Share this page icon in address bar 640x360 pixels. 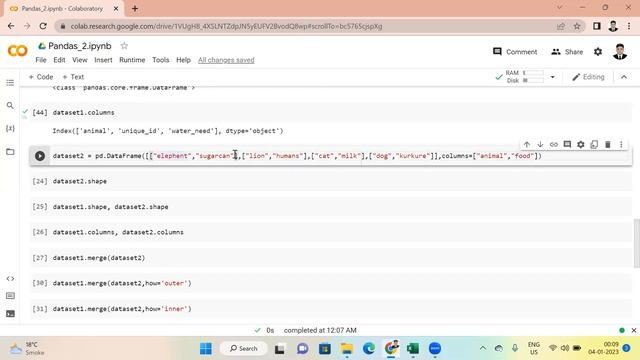click(560, 26)
